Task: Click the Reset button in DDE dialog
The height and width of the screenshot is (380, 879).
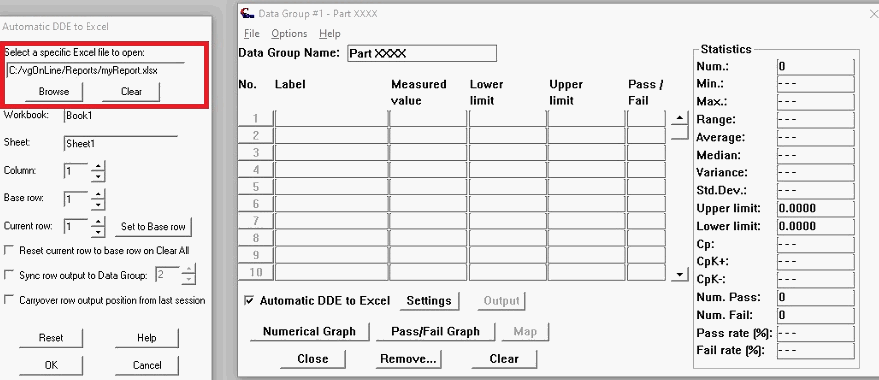Action: (51, 338)
